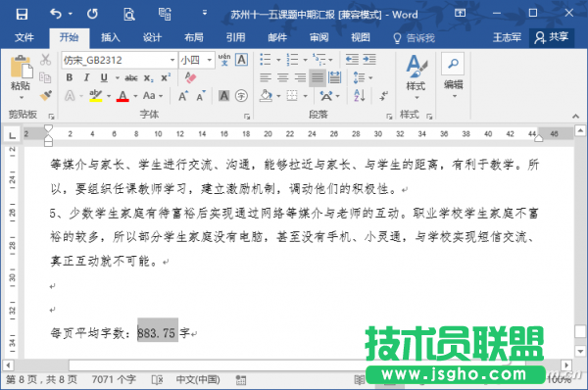Apply numbered list
Viewport: 588px width, 390px height.
(x=292, y=59)
